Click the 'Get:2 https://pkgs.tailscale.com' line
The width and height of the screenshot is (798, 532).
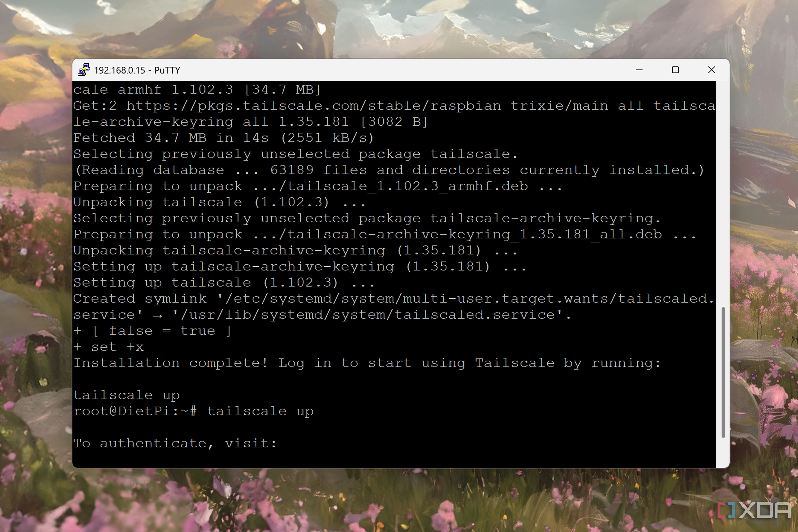[394, 106]
